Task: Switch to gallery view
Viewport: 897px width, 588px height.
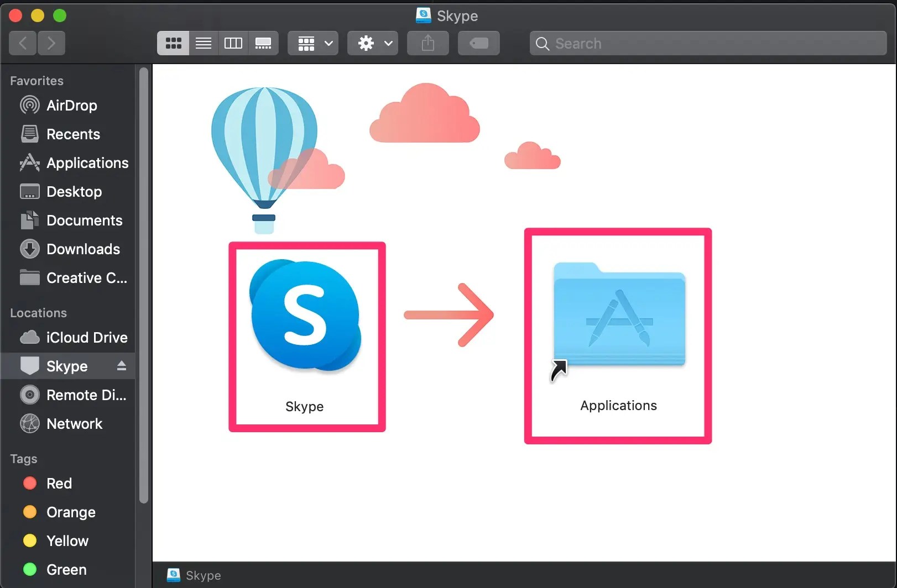Action: pos(263,43)
